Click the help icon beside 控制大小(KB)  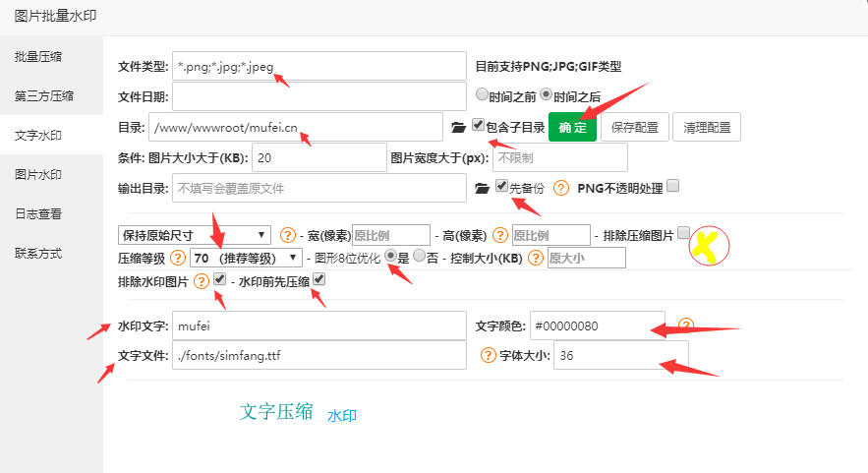click(536, 258)
